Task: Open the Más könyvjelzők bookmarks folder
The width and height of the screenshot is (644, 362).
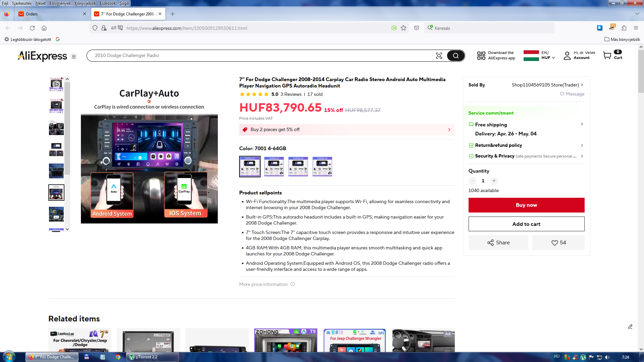Action: [x=622, y=40]
